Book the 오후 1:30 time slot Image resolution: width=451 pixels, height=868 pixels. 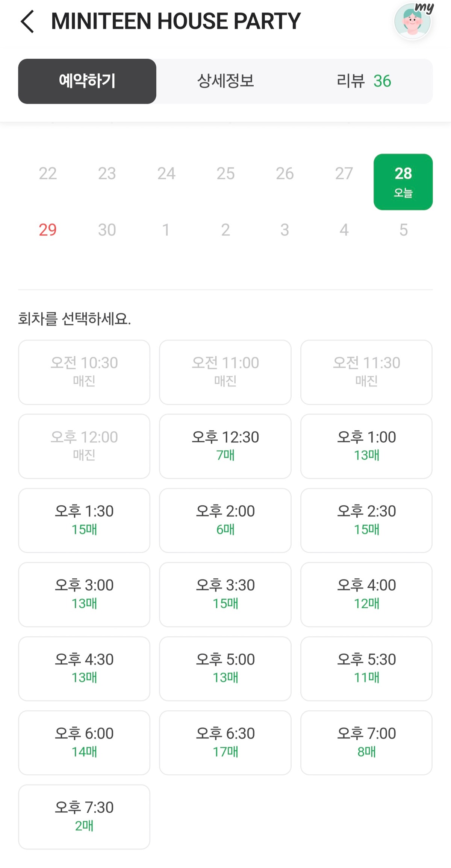pos(84,520)
